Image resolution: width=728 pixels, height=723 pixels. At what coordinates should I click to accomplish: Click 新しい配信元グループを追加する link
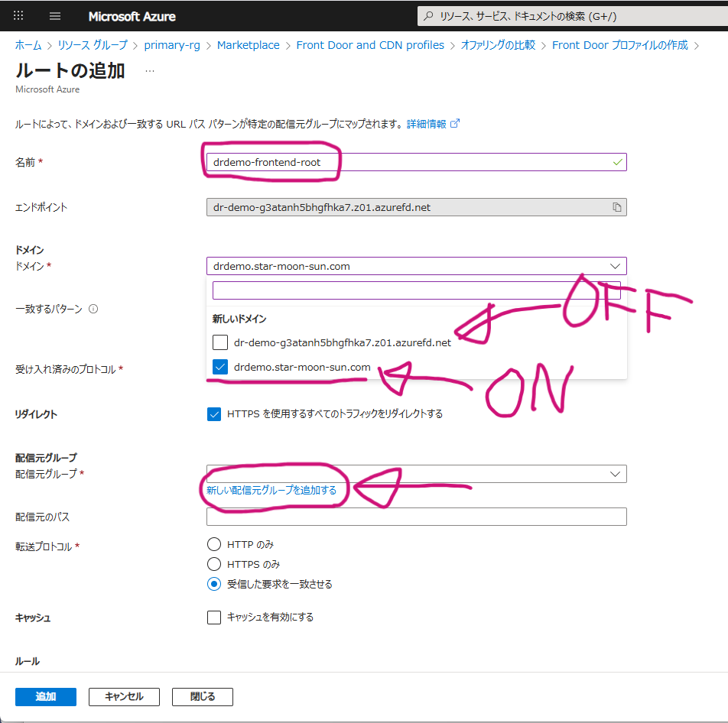[271, 490]
